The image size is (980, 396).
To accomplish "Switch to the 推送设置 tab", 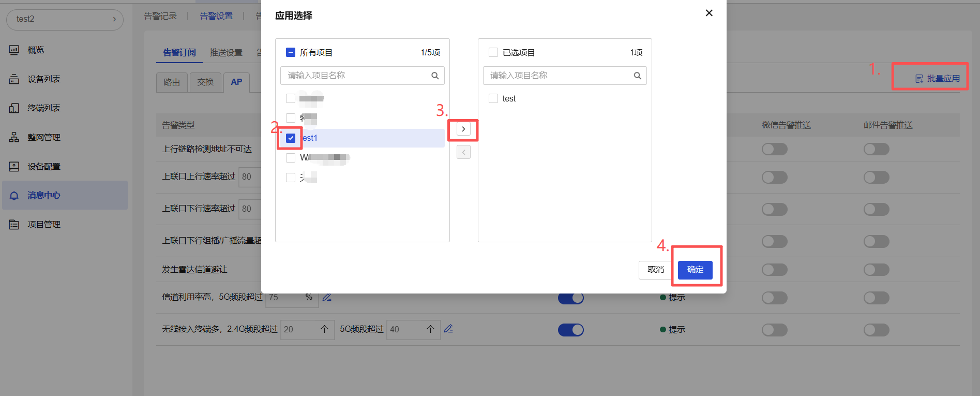I will tap(226, 52).
